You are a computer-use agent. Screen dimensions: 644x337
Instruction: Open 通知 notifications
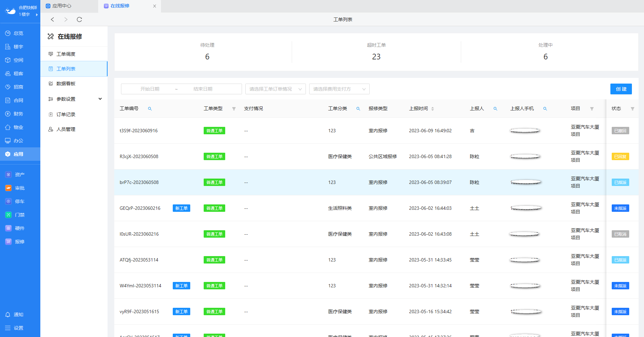point(20,315)
